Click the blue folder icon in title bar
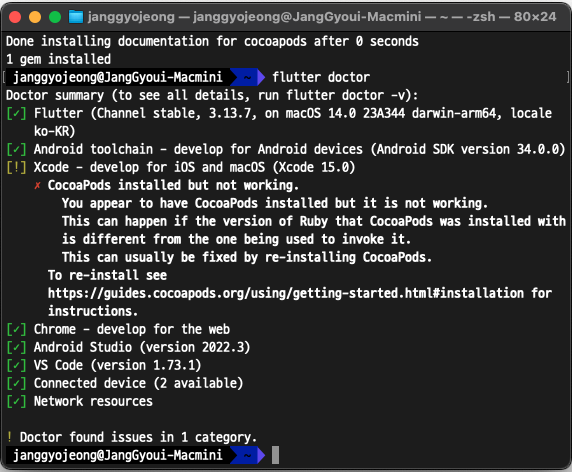The width and height of the screenshot is (572, 472). click(76, 17)
